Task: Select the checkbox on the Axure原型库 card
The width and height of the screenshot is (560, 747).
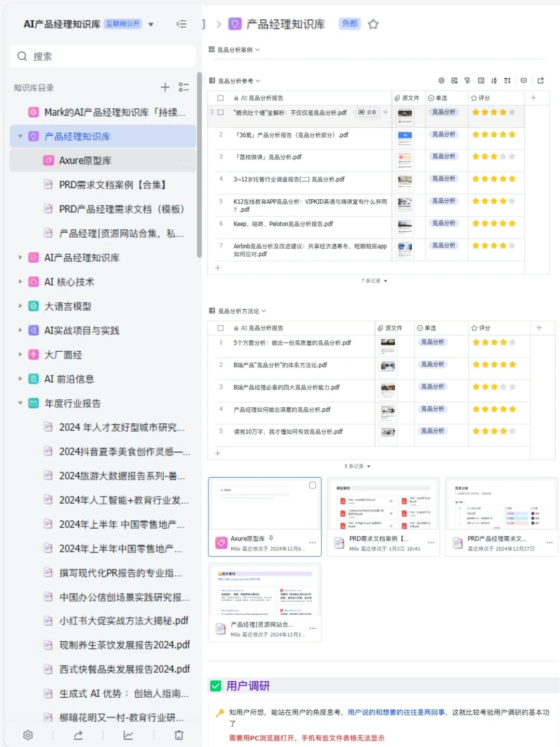Action: [313, 485]
